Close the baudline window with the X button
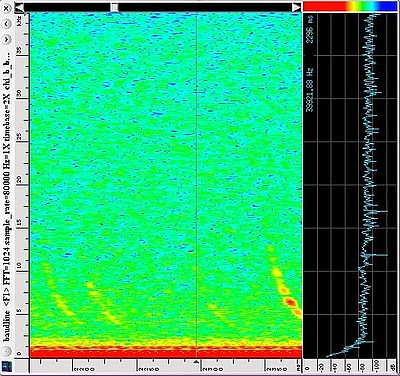The height and width of the screenshot is (376, 400). coord(7,9)
